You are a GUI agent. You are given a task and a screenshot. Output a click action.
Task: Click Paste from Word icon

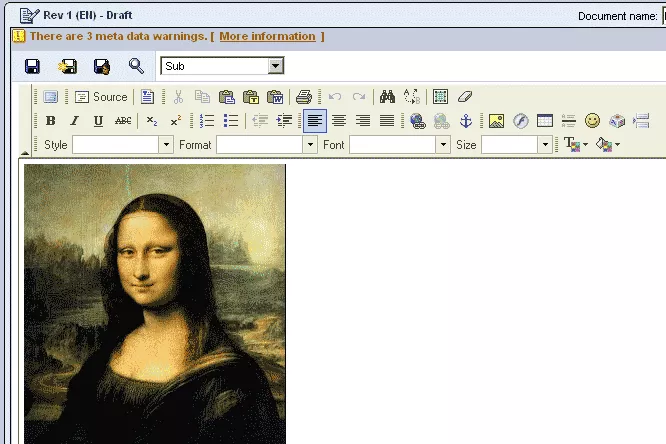tap(275, 97)
